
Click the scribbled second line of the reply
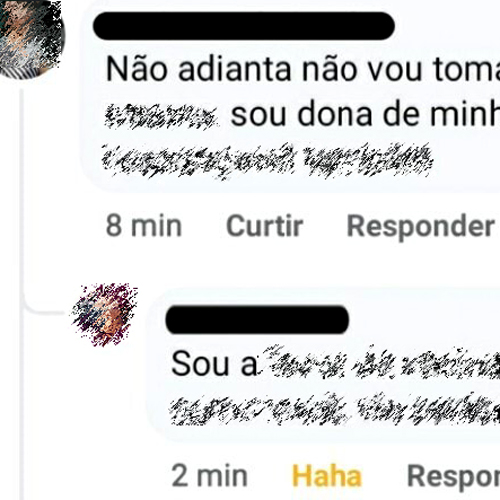point(335,409)
